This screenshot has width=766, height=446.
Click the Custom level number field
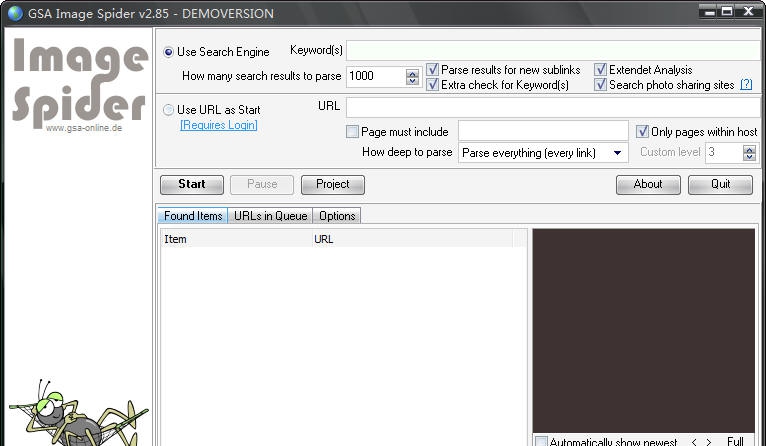724,152
